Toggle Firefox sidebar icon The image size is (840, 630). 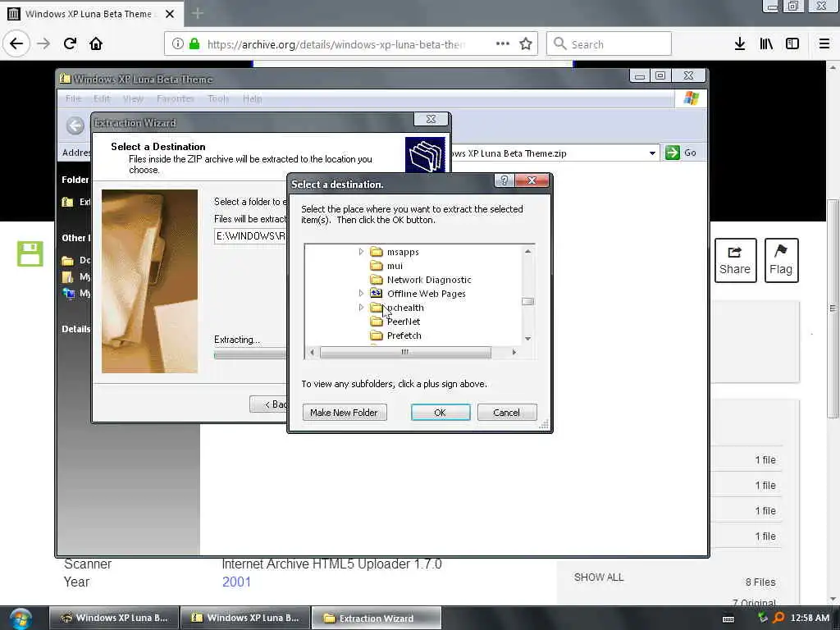click(792, 44)
